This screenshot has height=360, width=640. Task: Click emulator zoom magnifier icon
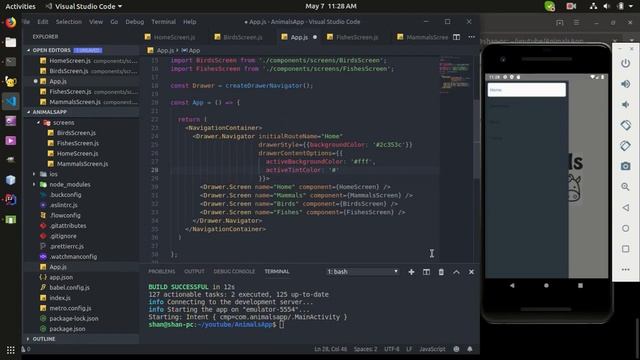(625, 187)
